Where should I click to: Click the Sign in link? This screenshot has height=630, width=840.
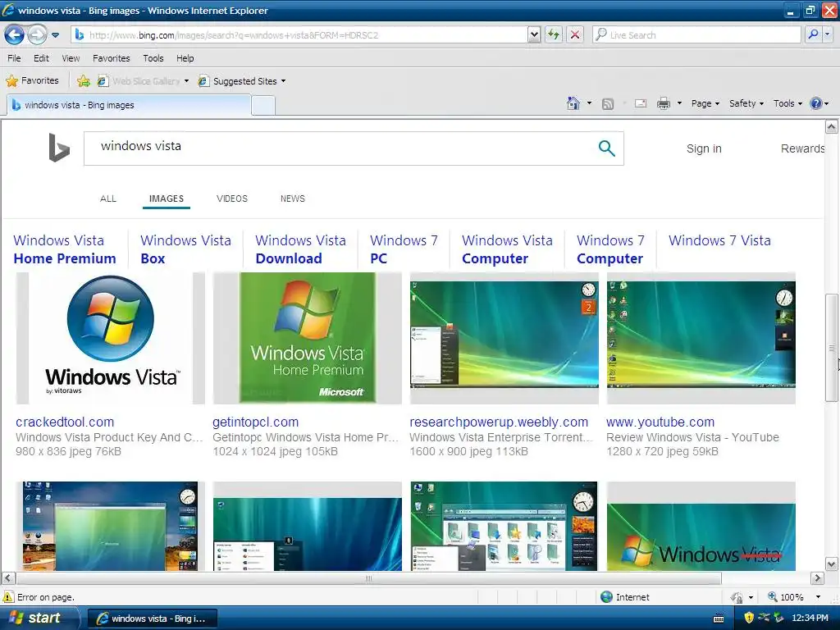point(704,149)
